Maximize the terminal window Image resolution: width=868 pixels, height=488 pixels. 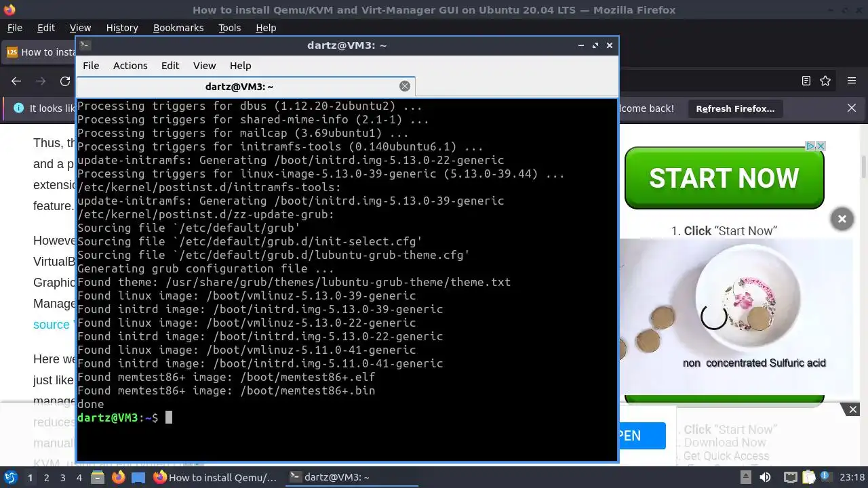[x=595, y=45]
